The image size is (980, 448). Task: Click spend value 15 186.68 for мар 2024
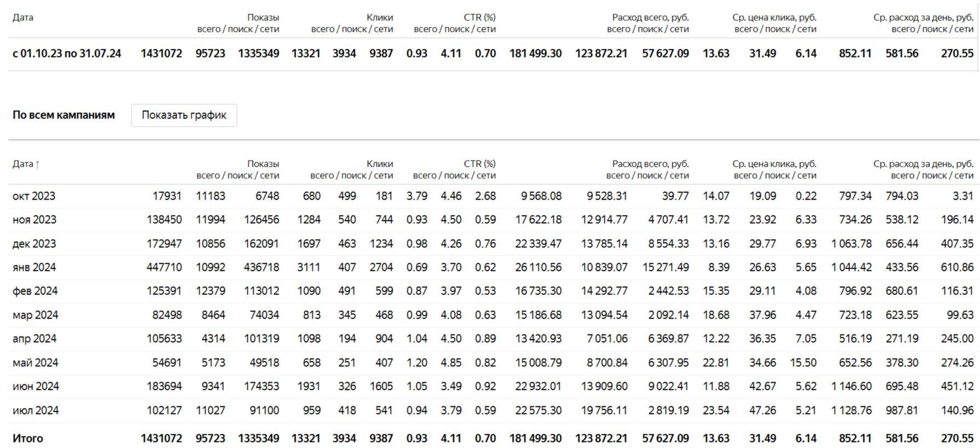coord(539,315)
